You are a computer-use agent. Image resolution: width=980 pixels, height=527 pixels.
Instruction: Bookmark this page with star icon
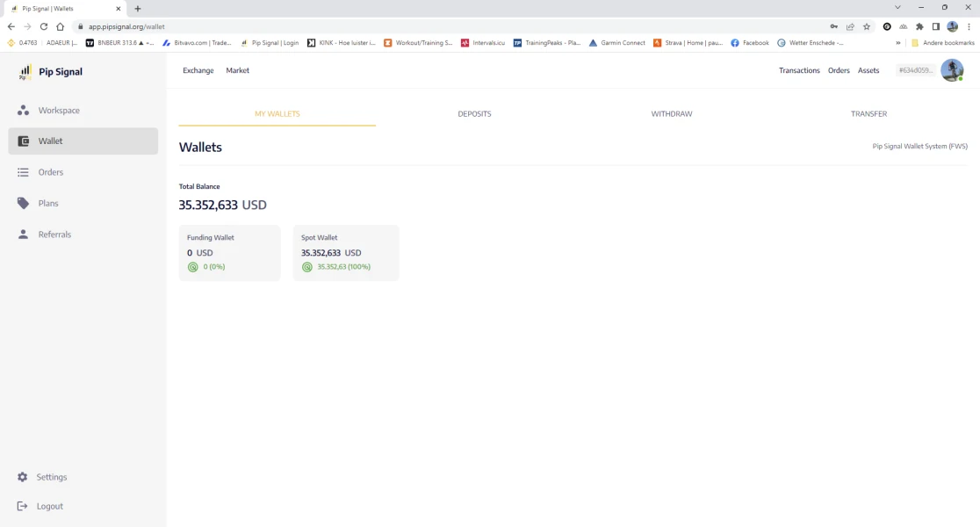pos(866,27)
